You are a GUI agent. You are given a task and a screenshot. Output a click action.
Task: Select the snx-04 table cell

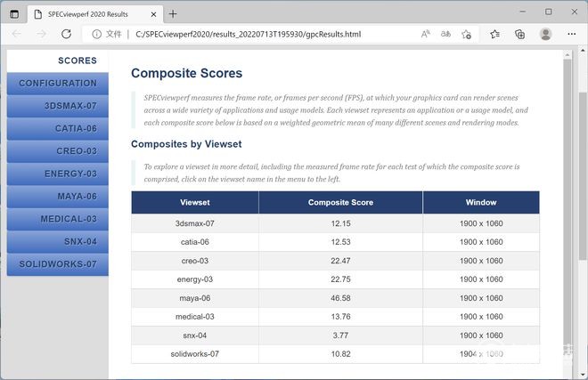(x=195, y=336)
